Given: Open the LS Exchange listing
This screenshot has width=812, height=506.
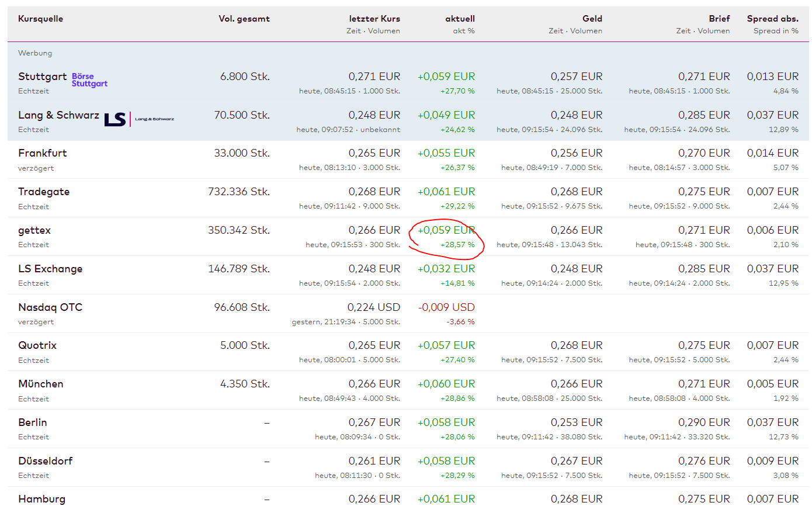Looking at the screenshot, I should click(50, 269).
